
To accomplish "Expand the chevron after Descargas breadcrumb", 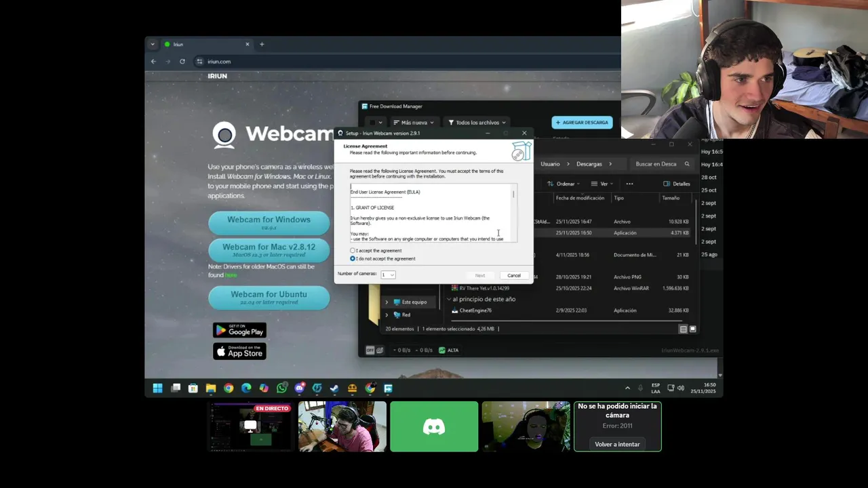I will click(610, 164).
